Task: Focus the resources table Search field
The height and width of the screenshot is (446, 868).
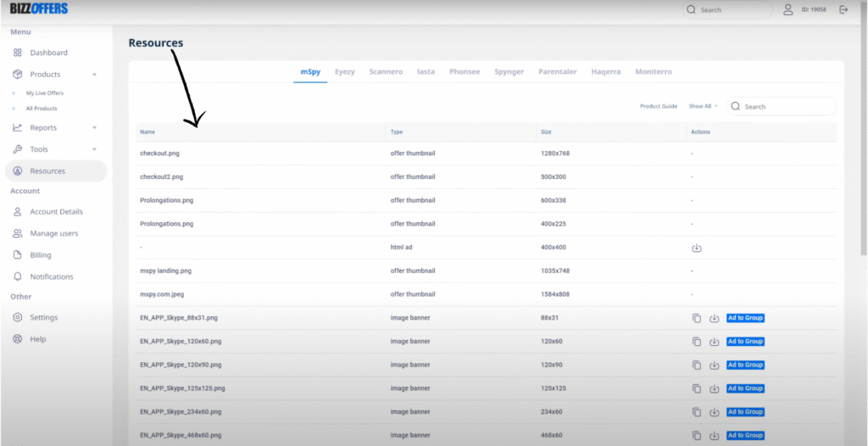Action: click(x=782, y=106)
